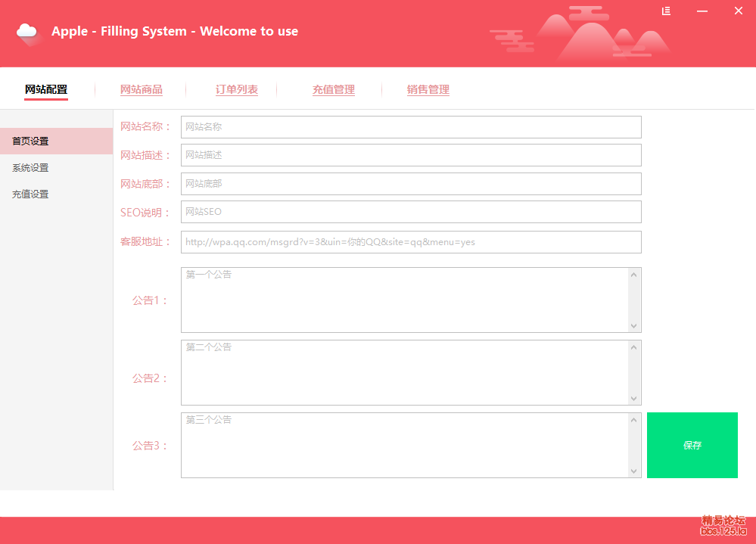Screen dimensions: 756x544
Task: Click the cloud logo icon in header
Action: (27, 32)
